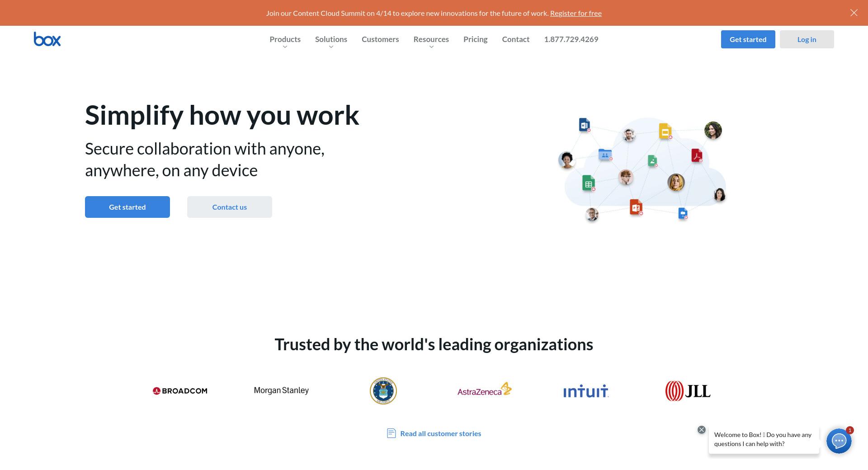Click the Welcome to Box chat message text
The width and height of the screenshot is (868, 470).
click(763, 439)
